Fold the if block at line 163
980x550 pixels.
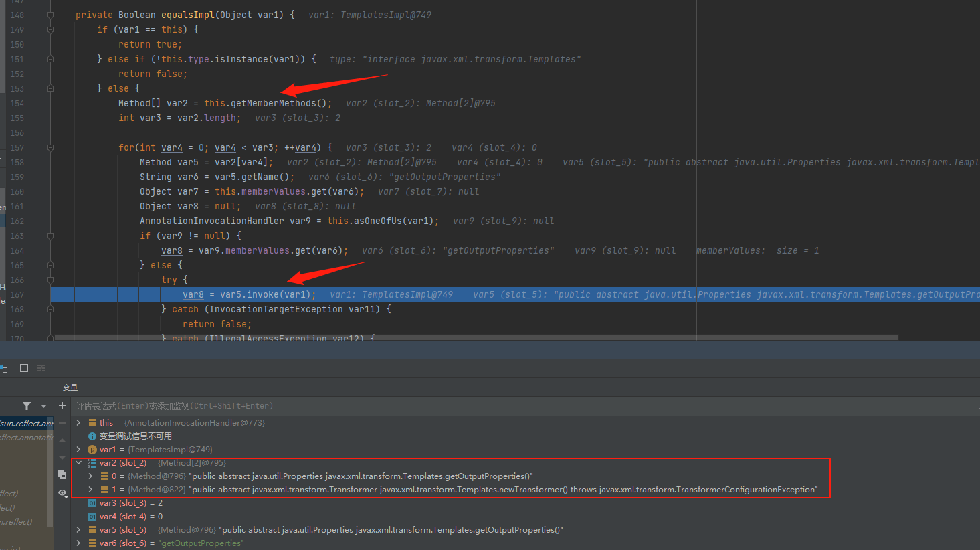[x=50, y=236]
